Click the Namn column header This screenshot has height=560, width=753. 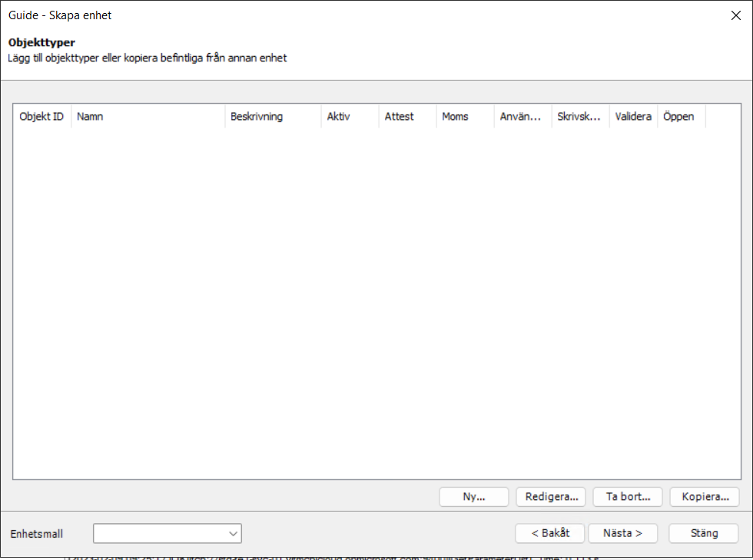coord(146,116)
